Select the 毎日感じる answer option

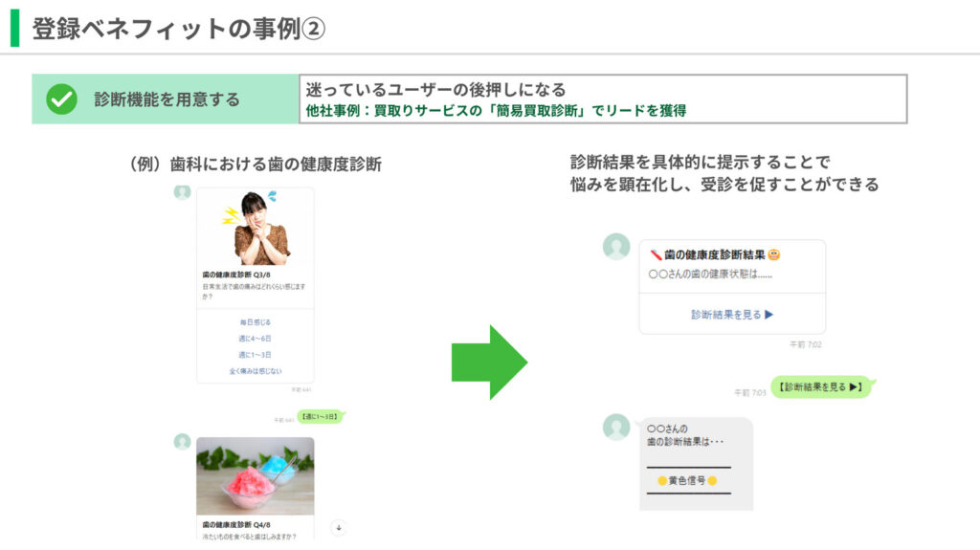pos(256,322)
